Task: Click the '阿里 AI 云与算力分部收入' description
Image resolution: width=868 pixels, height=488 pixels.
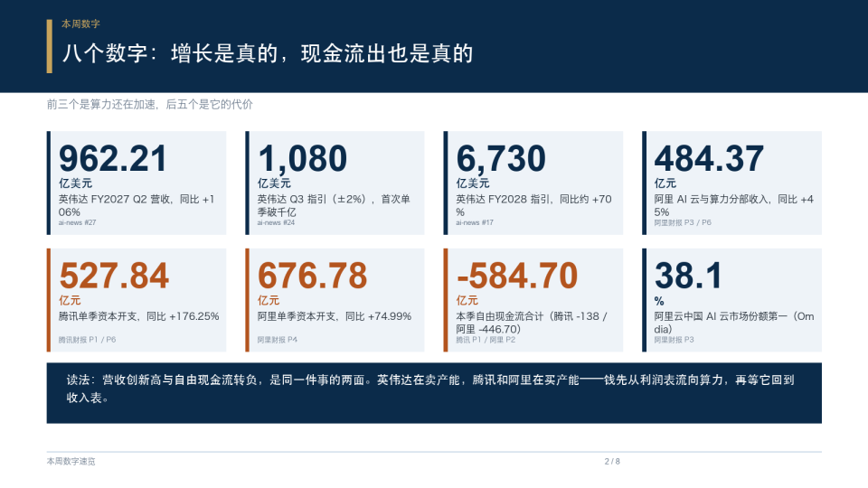Action: (734, 205)
